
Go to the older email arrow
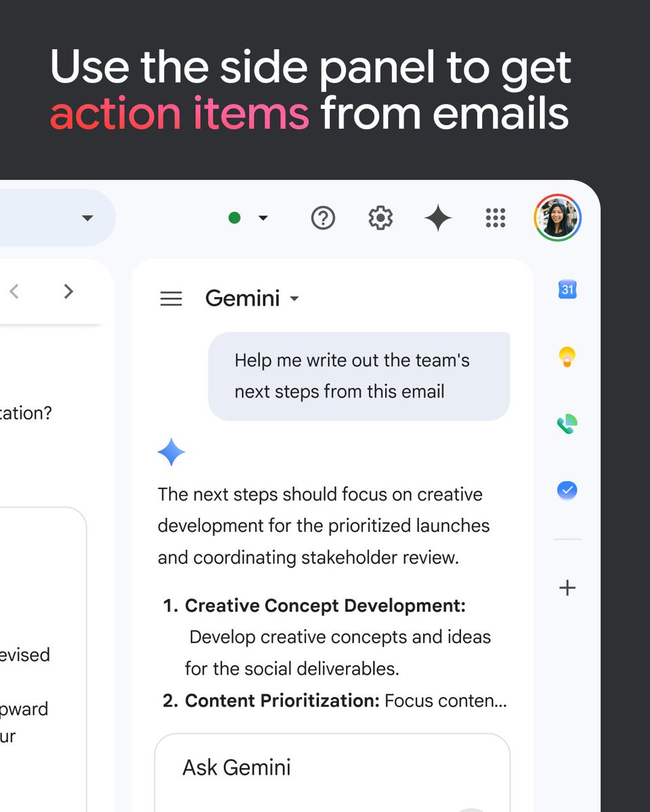pyautogui.click(x=68, y=292)
